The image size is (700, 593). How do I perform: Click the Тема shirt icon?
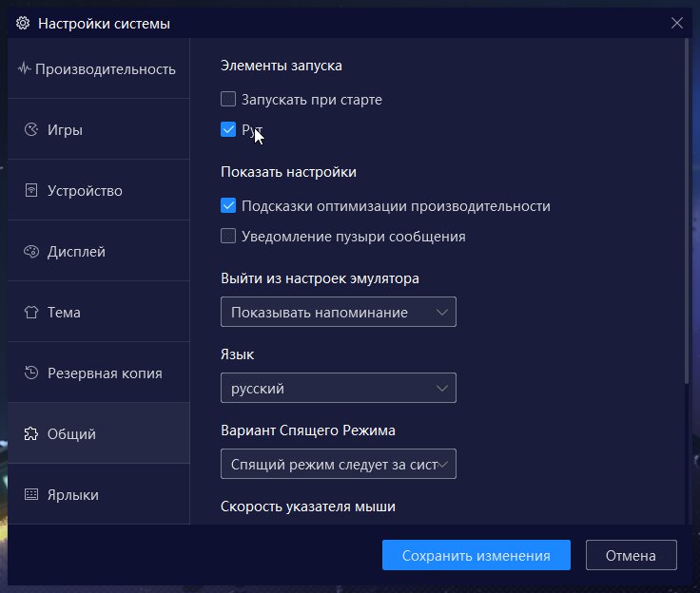click(31, 312)
